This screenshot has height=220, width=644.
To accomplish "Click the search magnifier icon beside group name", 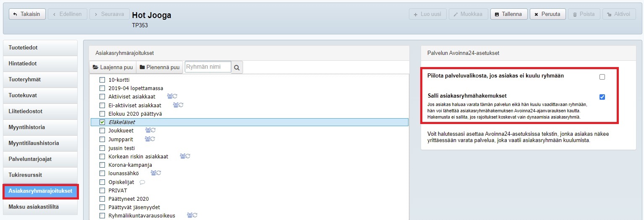I will click(x=237, y=67).
